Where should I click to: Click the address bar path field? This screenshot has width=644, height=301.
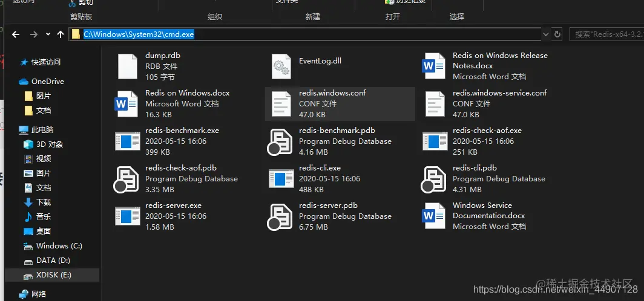[305, 34]
